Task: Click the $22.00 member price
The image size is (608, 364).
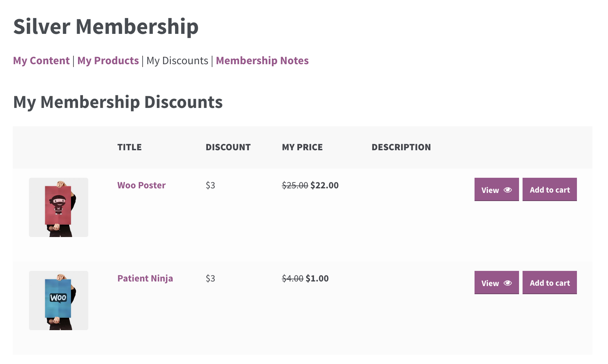Action: [324, 185]
